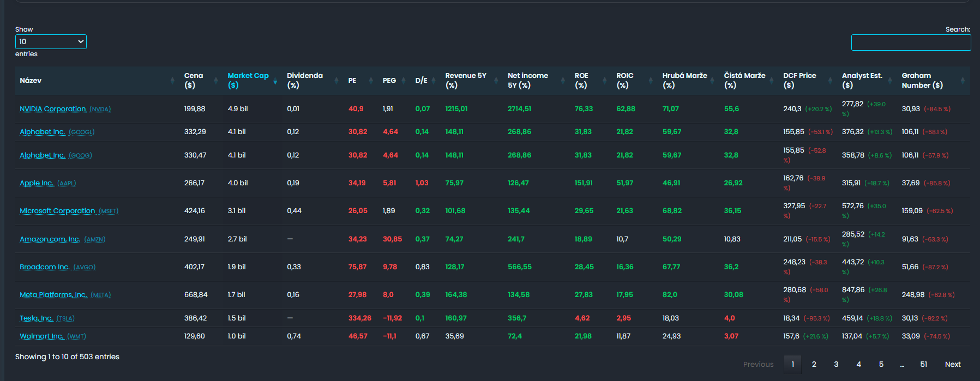Image resolution: width=980 pixels, height=381 pixels.
Task: Sort by PE column header
Action: point(361,81)
